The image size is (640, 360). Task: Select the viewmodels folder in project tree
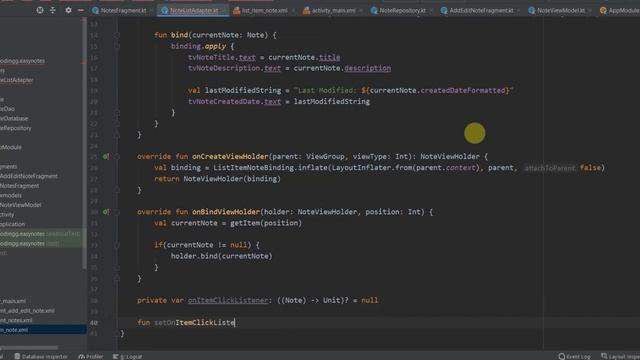tap(11, 196)
